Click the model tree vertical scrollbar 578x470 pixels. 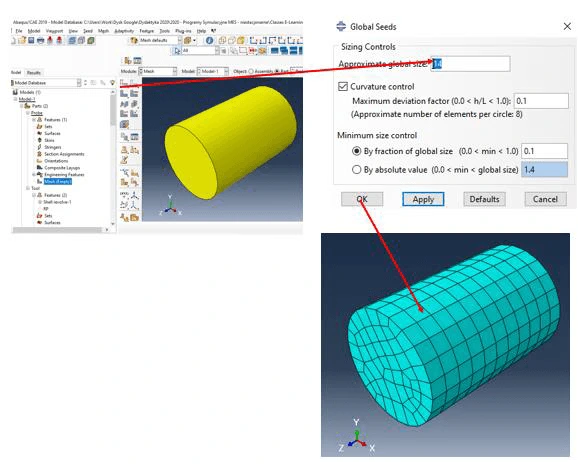point(113,111)
